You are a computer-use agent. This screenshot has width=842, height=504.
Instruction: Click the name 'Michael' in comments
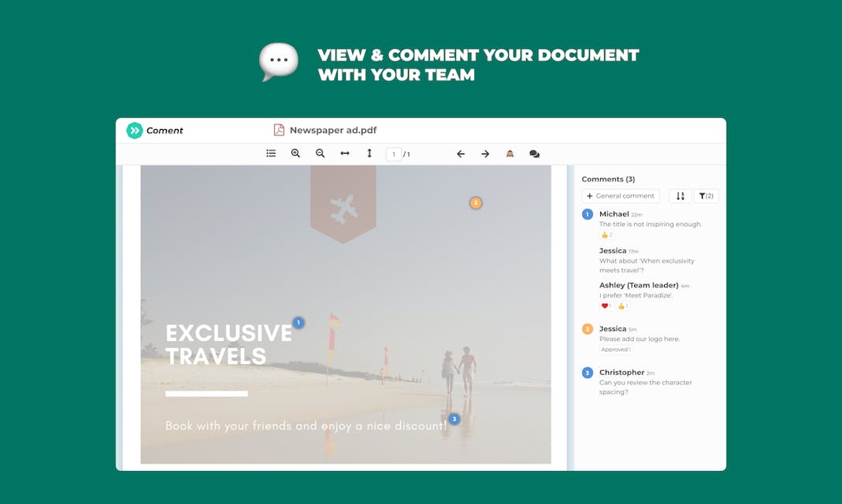click(x=614, y=213)
